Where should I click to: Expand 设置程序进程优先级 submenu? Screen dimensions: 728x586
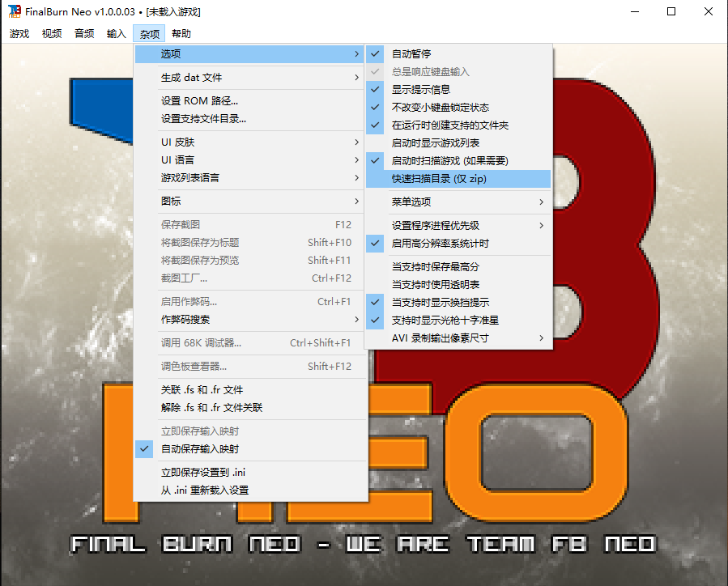pos(458,226)
